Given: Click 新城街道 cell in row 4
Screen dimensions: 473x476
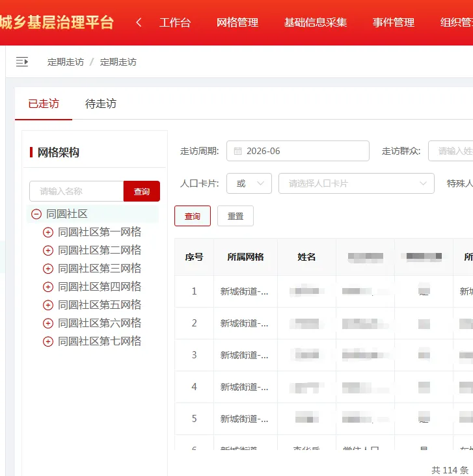Looking at the screenshot, I should 244,387.
